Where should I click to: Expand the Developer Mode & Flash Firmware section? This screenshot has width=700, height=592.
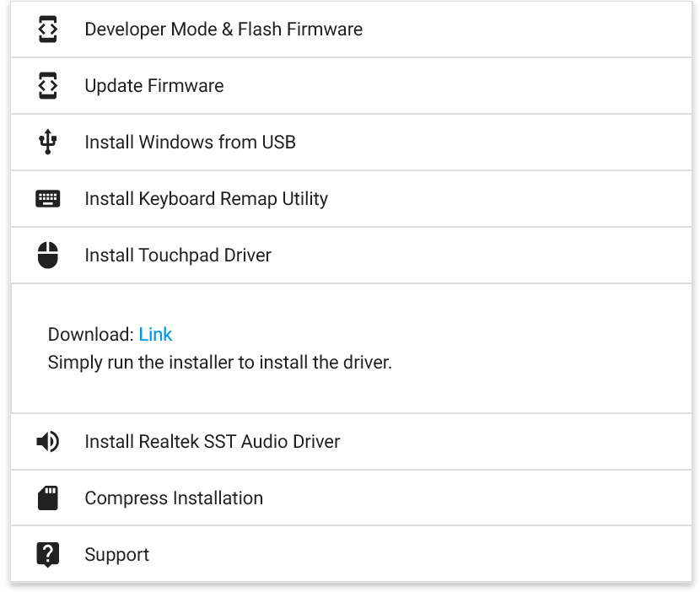[x=223, y=29]
